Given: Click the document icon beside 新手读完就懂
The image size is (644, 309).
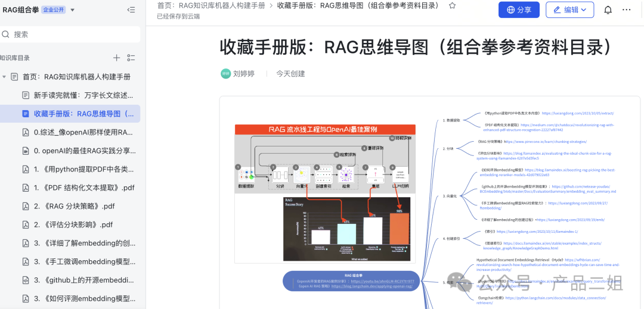Looking at the screenshot, I should click(x=26, y=95).
